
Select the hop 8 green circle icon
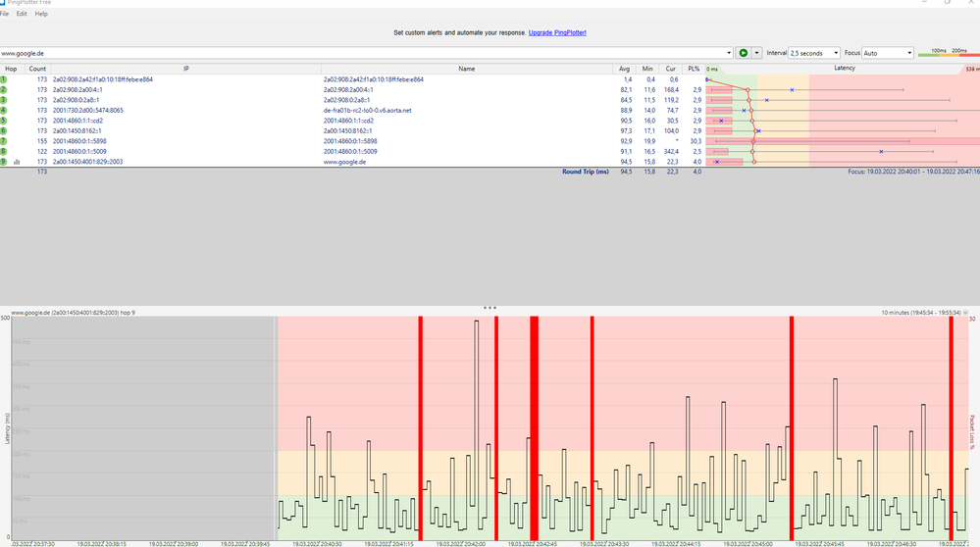tap(3, 151)
